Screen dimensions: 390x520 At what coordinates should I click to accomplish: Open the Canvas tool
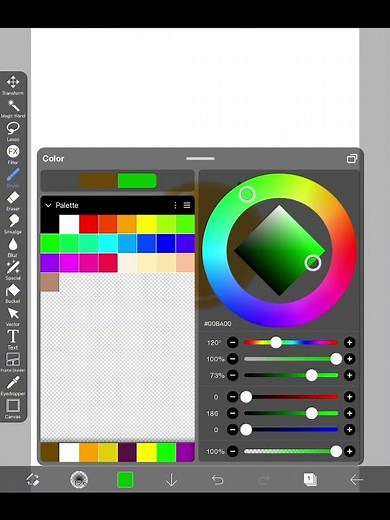point(13,408)
